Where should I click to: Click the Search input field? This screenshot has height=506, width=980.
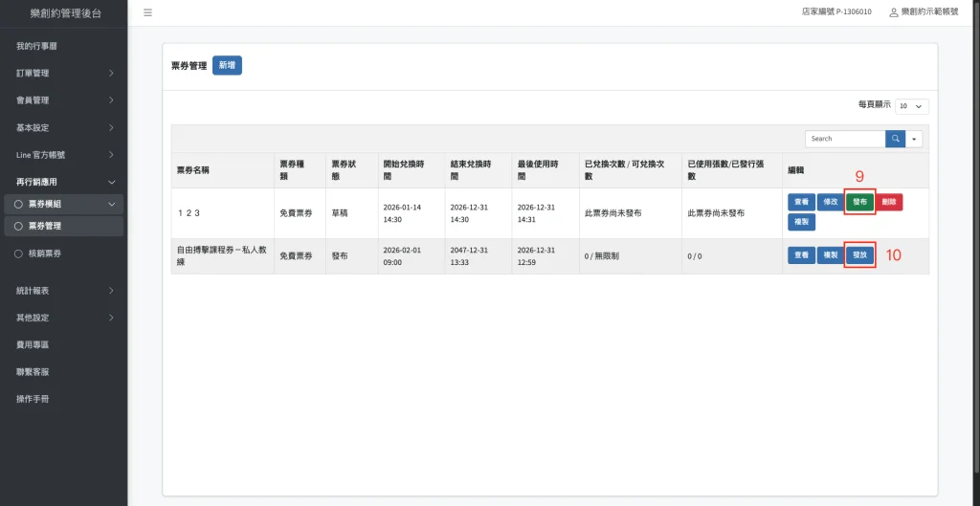click(844, 139)
